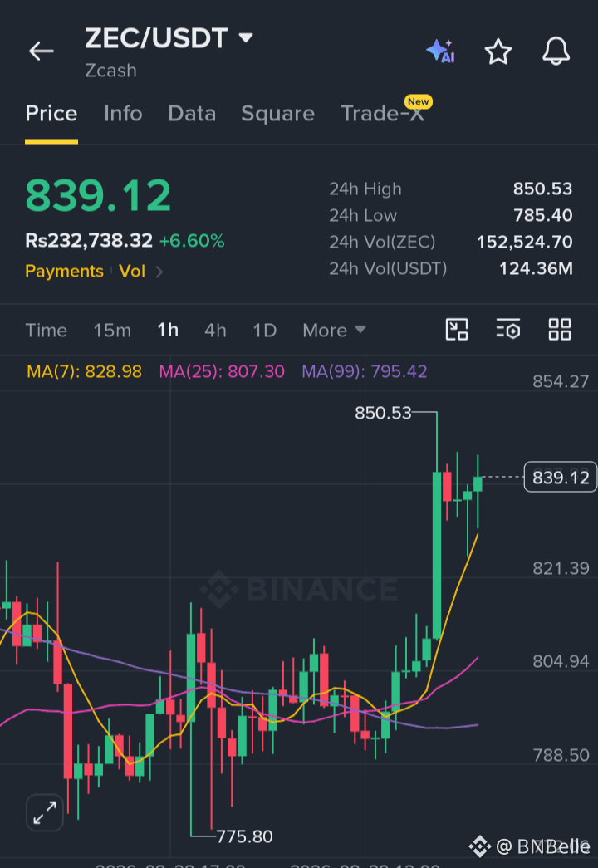Switch to the Info tab

[123, 114]
